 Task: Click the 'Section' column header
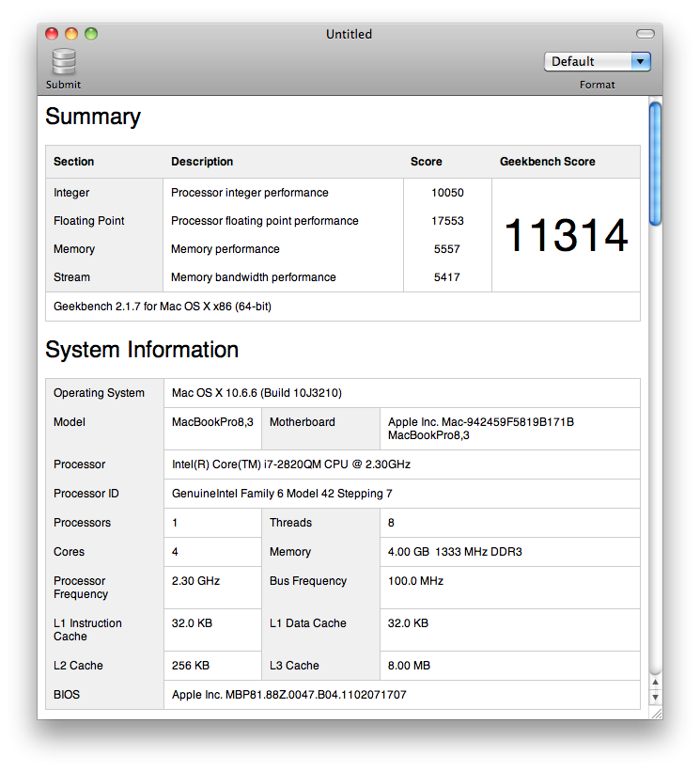73,162
